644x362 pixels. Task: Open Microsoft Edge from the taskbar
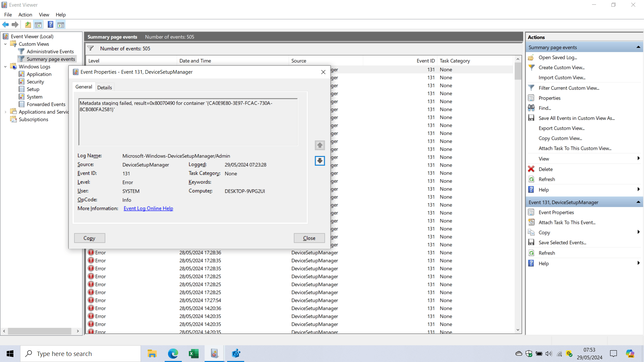click(173, 354)
